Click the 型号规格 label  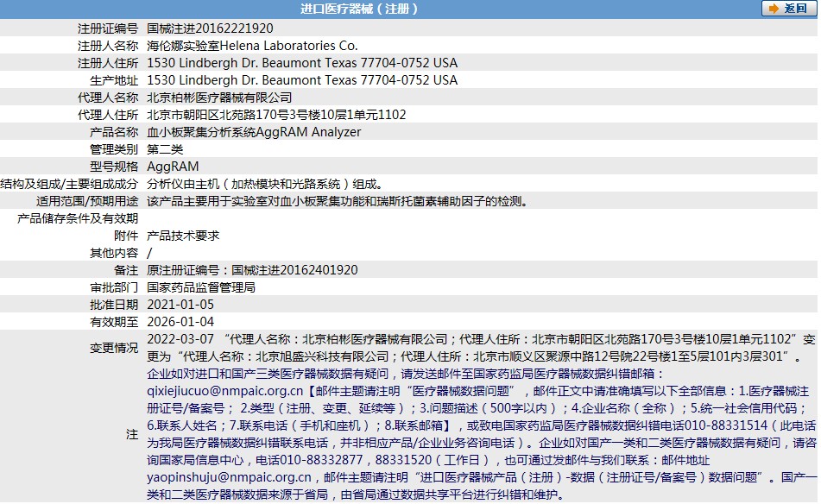[114, 167]
